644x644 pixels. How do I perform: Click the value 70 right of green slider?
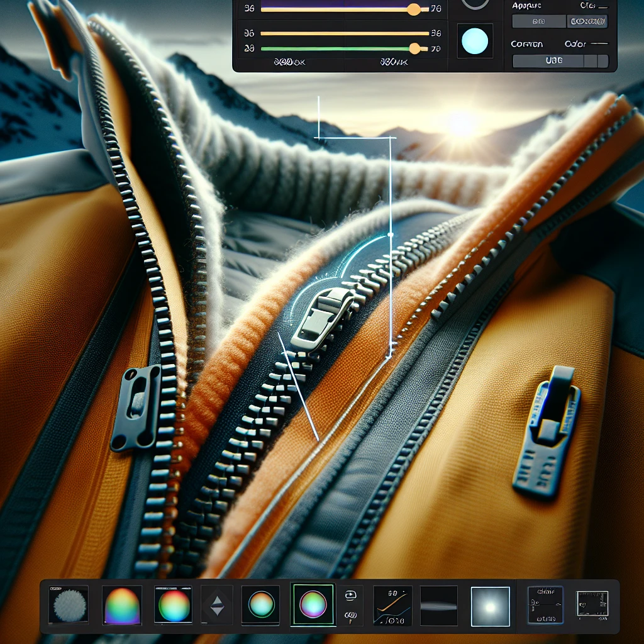tap(436, 49)
